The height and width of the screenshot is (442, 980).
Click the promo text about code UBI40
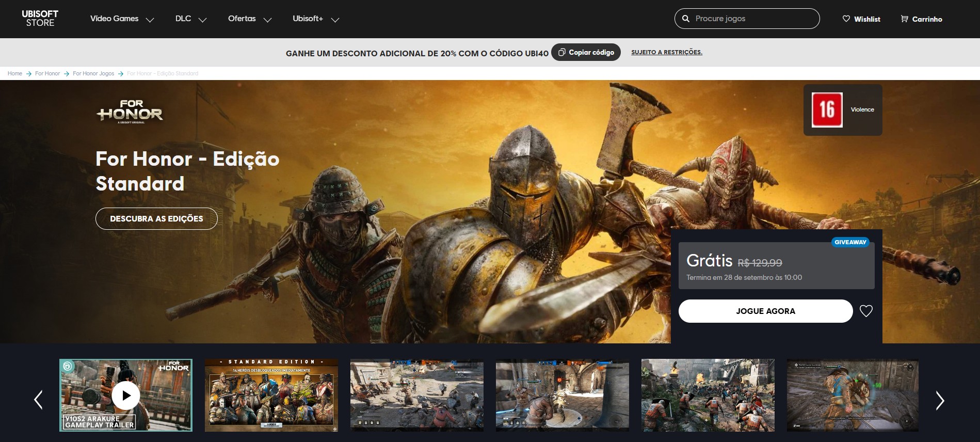coord(417,53)
